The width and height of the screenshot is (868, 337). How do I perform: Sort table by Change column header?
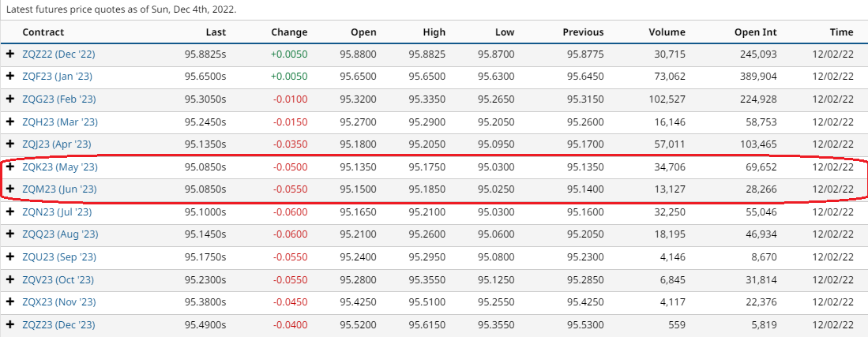coord(289,32)
